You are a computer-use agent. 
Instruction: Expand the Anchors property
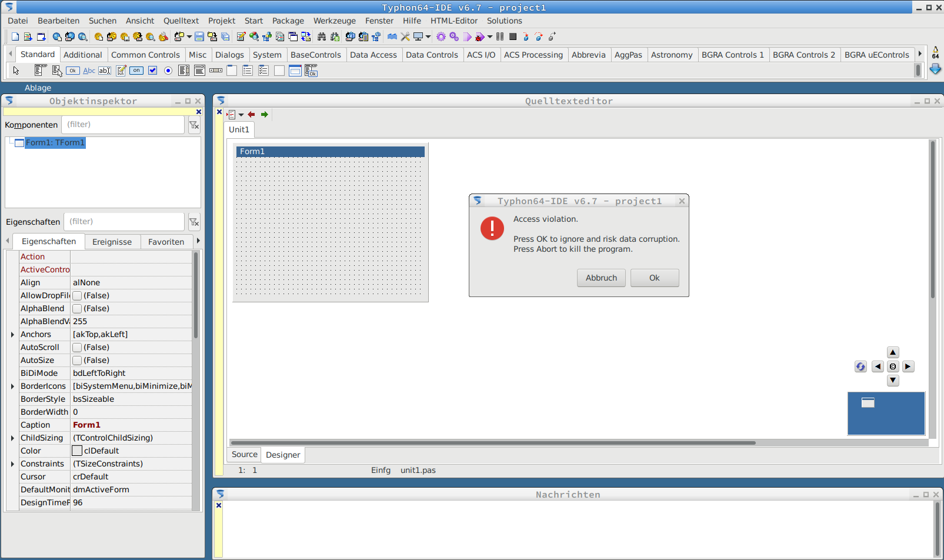coord(12,335)
